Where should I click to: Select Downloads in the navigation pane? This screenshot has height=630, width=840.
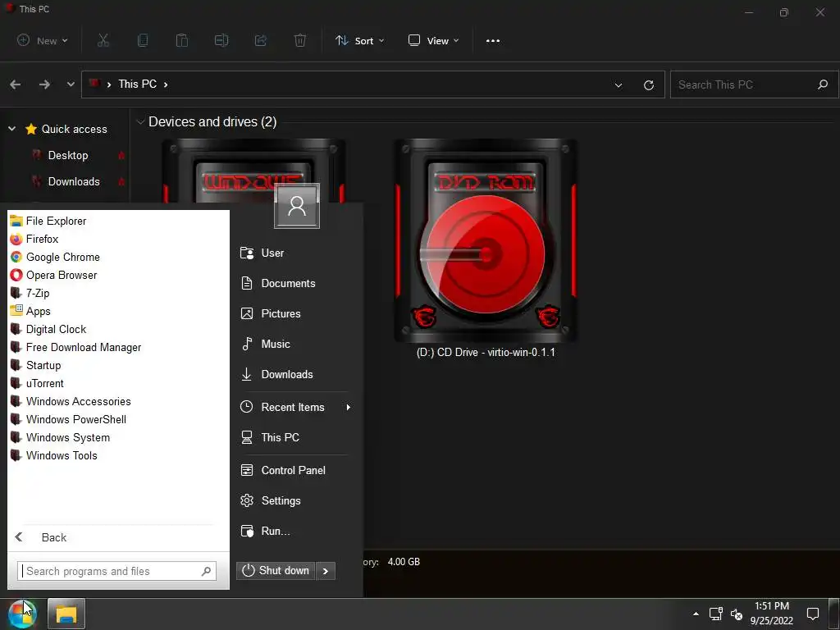74,181
